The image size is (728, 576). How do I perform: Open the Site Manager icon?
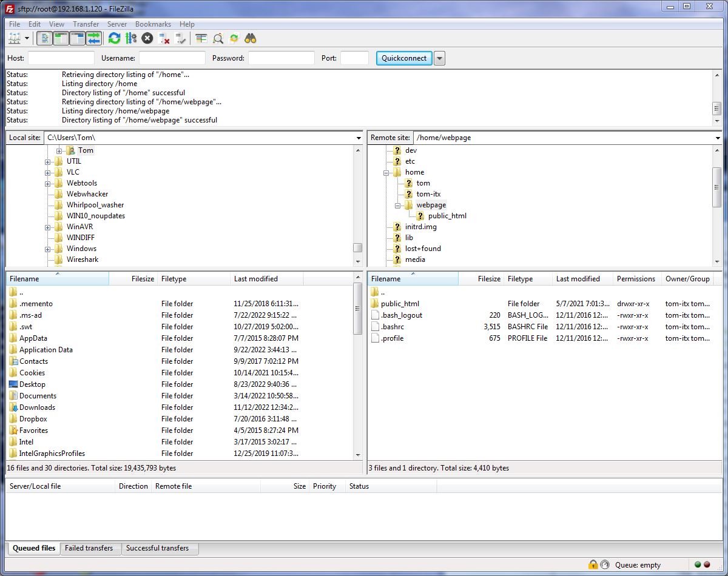15,38
